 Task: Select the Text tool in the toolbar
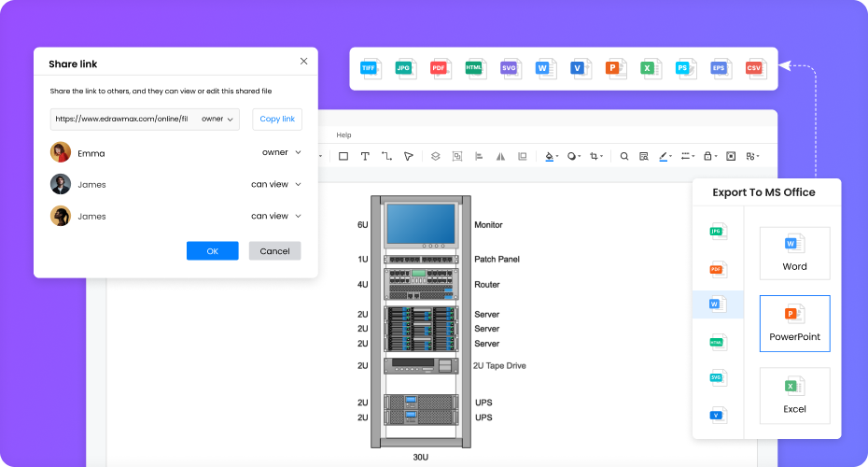[x=365, y=156]
